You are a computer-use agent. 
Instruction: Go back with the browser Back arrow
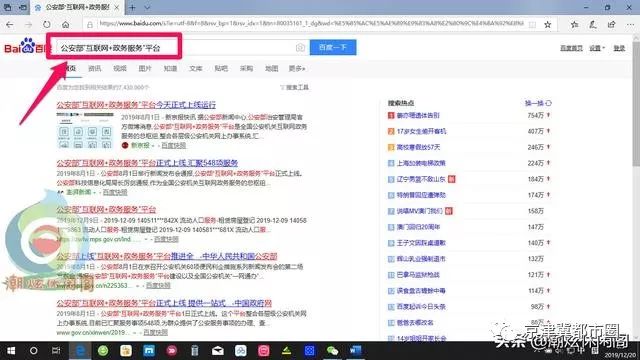10,24
